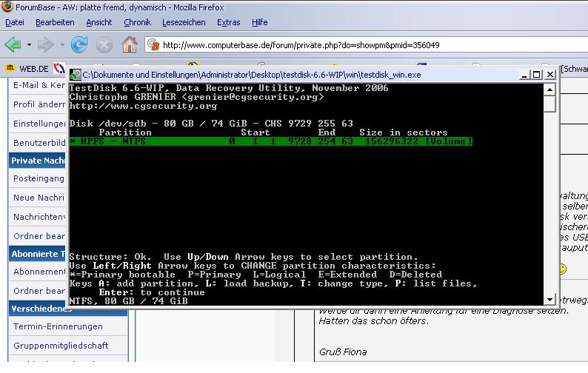Viewport: 588px width, 373px height.
Task: Click the TestDisk console window icon
Action: [76, 75]
